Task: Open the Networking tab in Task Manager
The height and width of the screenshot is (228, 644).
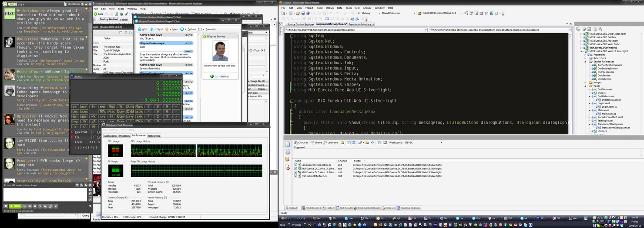Action: pos(154,136)
